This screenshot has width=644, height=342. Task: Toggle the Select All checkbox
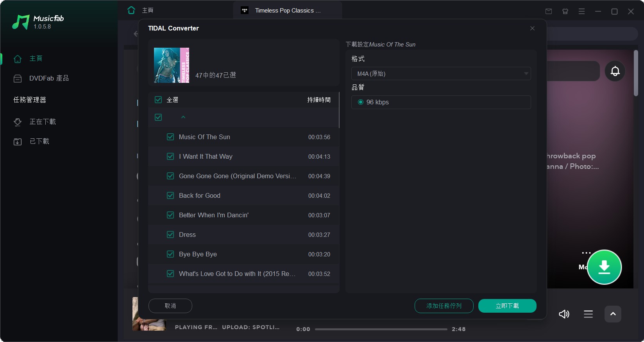158,100
